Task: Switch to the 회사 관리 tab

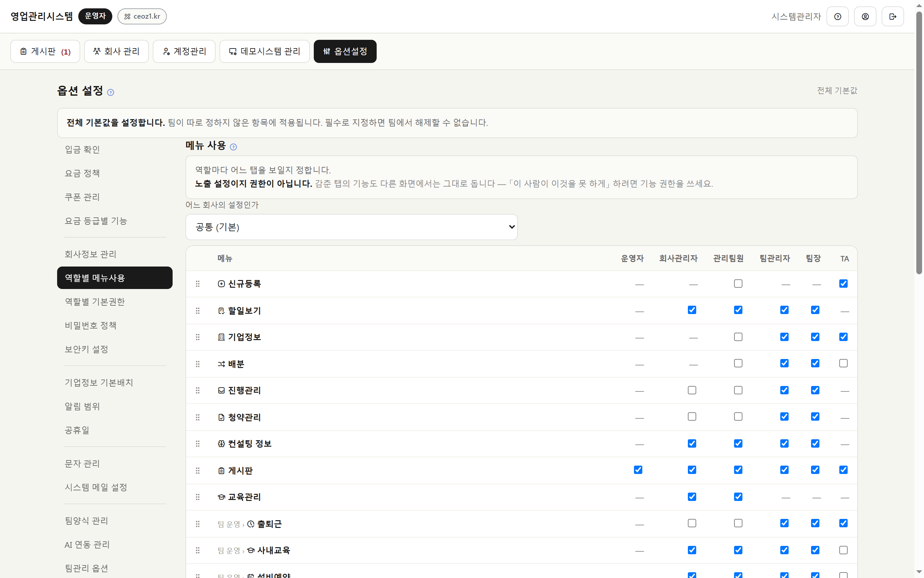Action: click(x=116, y=51)
